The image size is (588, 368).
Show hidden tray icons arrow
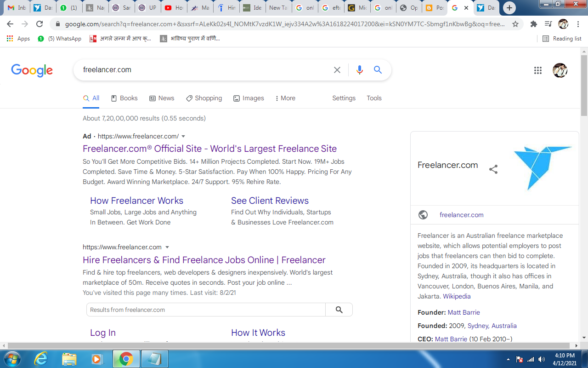pos(508,359)
